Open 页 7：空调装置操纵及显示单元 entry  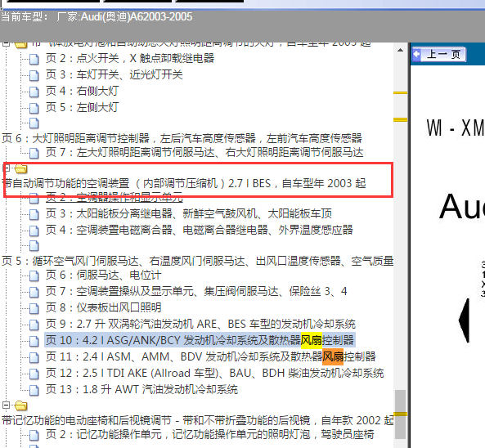pyautogui.click(x=196, y=291)
